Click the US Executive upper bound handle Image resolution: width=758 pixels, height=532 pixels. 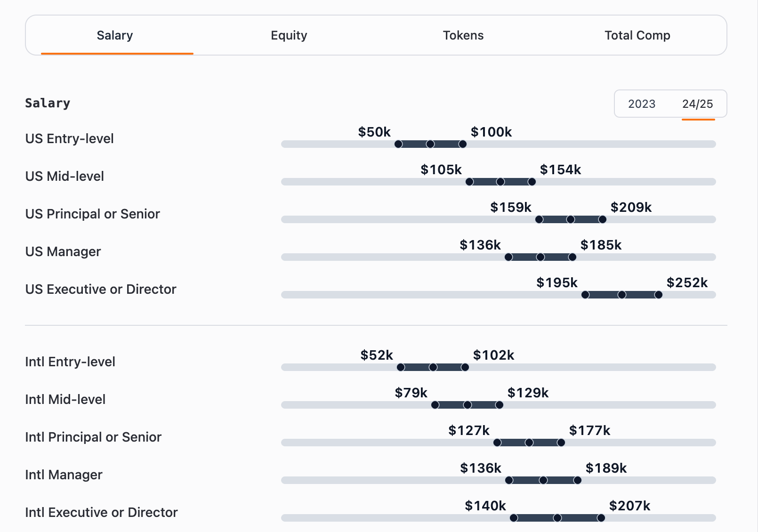(x=659, y=295)
